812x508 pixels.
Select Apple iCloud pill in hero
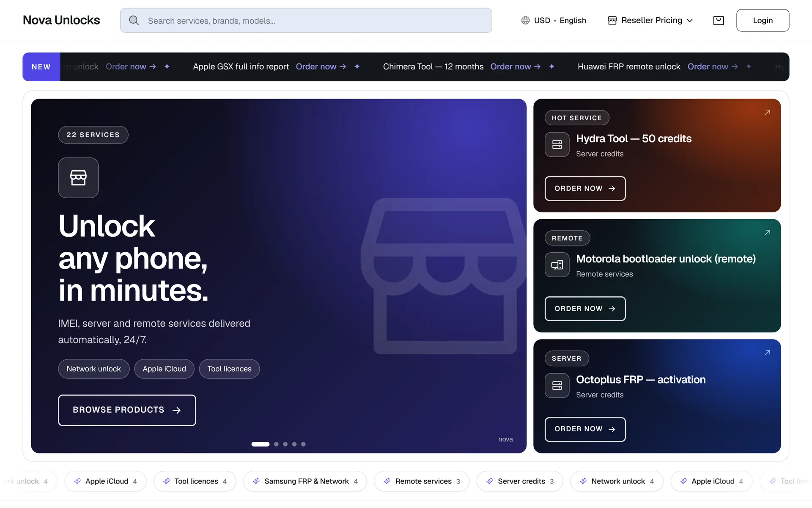coord(164,369)
